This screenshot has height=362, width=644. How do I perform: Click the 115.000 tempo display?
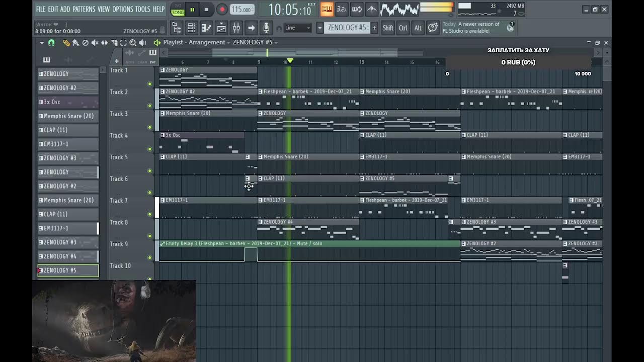[x=242, y=9]
